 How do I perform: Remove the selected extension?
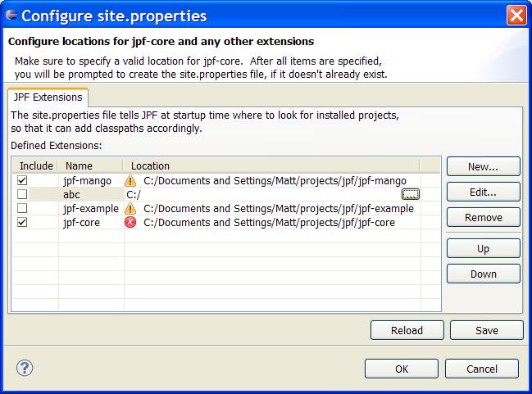coord(483,217)
